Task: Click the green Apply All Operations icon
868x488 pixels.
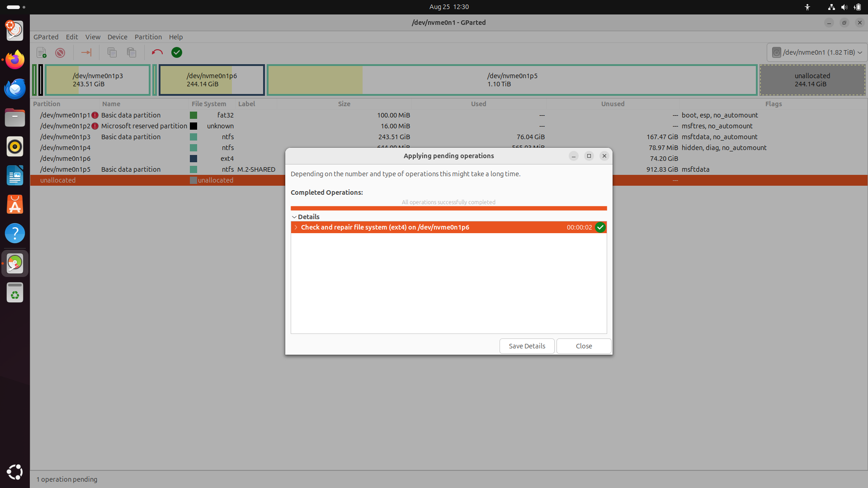Action: [177, 52]
